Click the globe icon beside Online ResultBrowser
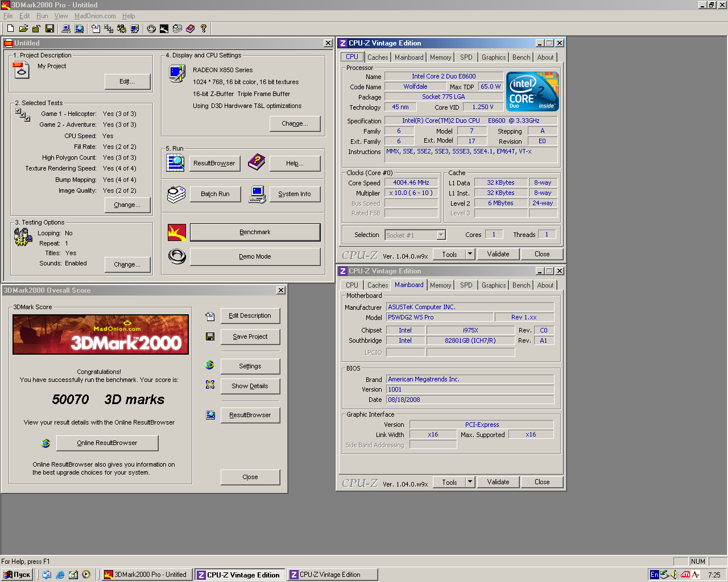The height and width of the screenshot is (582, 728). (46, 443)
